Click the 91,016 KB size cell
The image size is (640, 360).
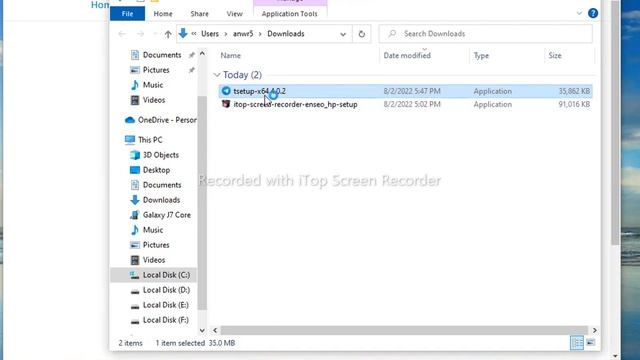pyautogui.click(x=574, y=104)
